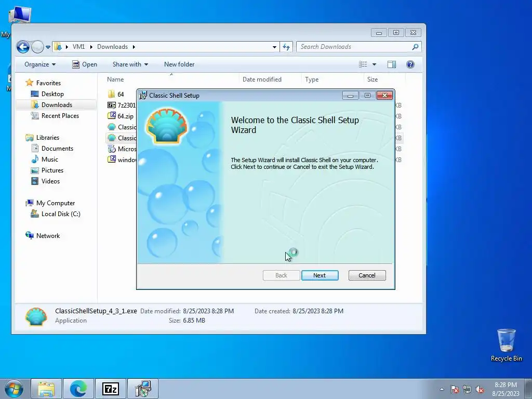Open 7-Zip from taskbar
Screen dimensions: 532x399
[111, 389]
